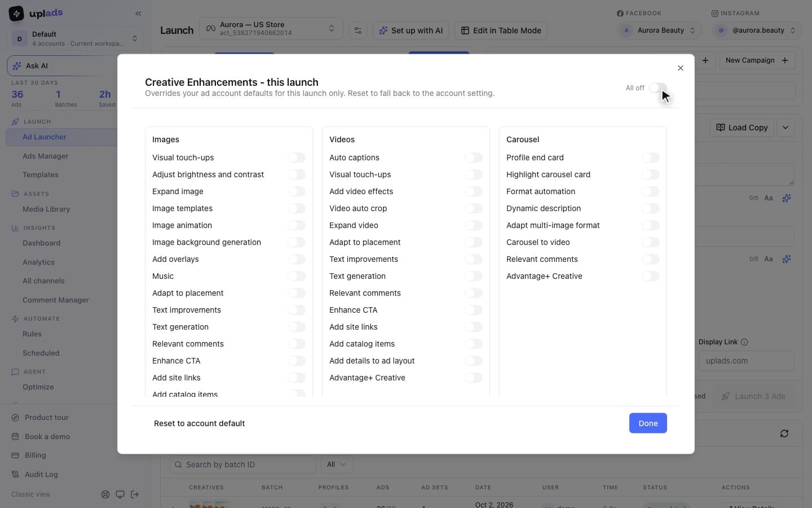812x508 pixels.
Task: Click the Search by batch ID field
Action: tap(243, 465)
